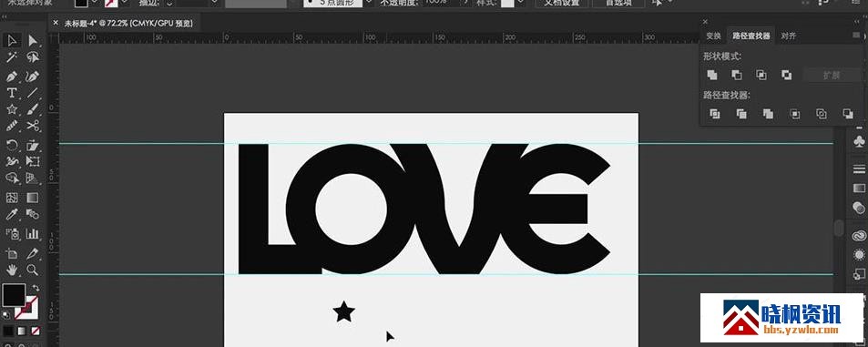
Task: Select the Pencil/Shaper tool
Action: pyautogui.click(x=12, y=126)
